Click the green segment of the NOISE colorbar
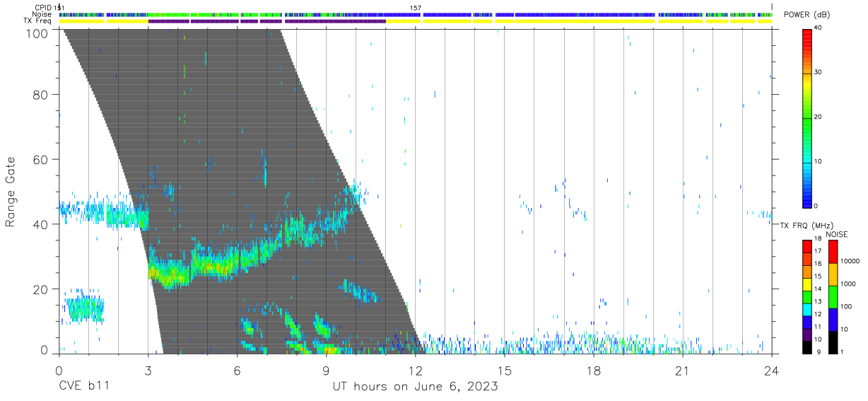This screenshot has width=868, height=401. click(x=832, y=297)
